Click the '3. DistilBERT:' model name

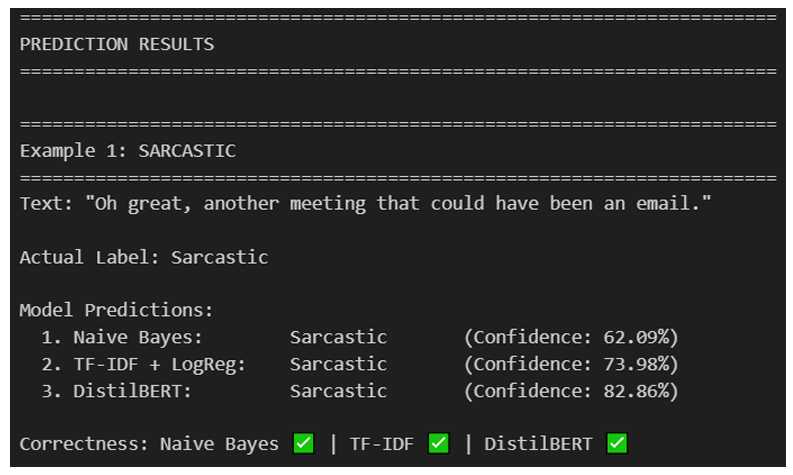(132, 391)
